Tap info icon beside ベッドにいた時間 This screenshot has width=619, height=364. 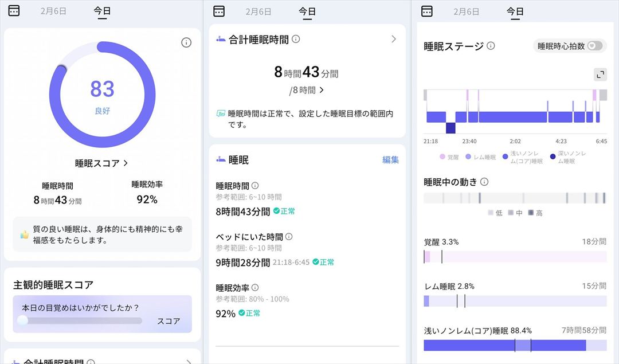[289, 236]
